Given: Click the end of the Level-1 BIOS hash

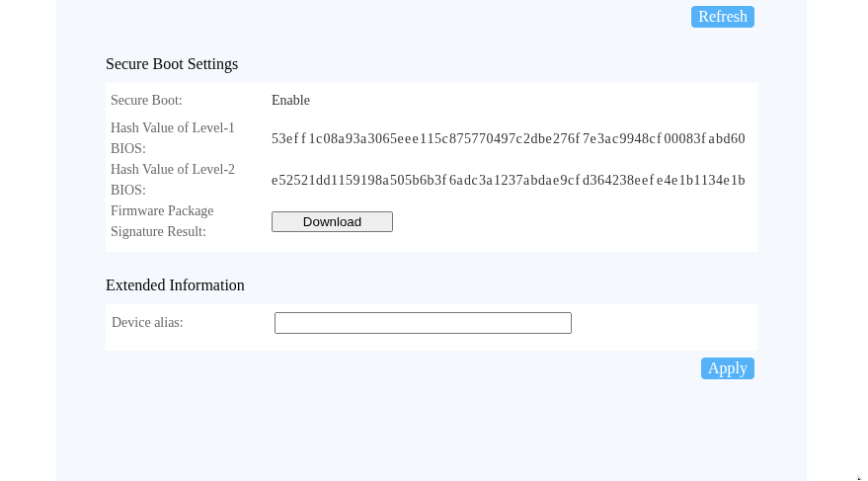Looking at the screenshot, I should click(x=743, y=139).
